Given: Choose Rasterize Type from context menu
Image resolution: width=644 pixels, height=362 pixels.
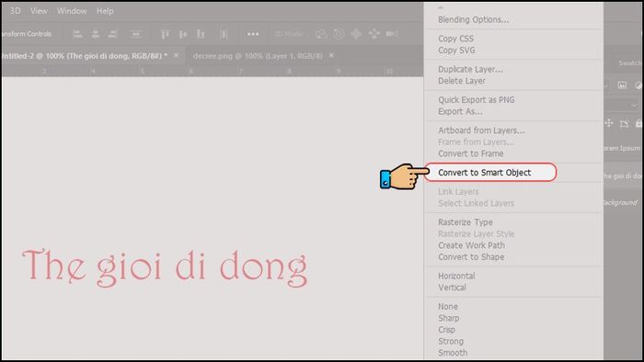Looking at the screenshot, I should pos(466,222).
